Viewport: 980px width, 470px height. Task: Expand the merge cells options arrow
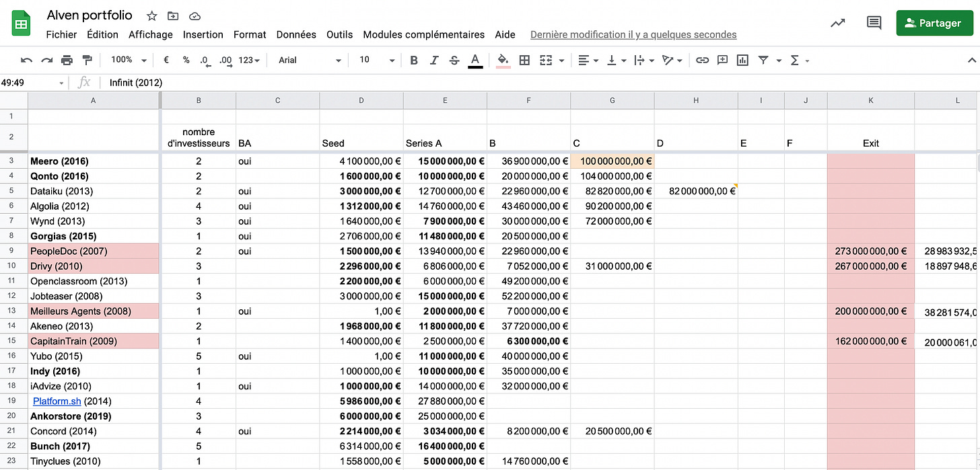tap(561, 61)
